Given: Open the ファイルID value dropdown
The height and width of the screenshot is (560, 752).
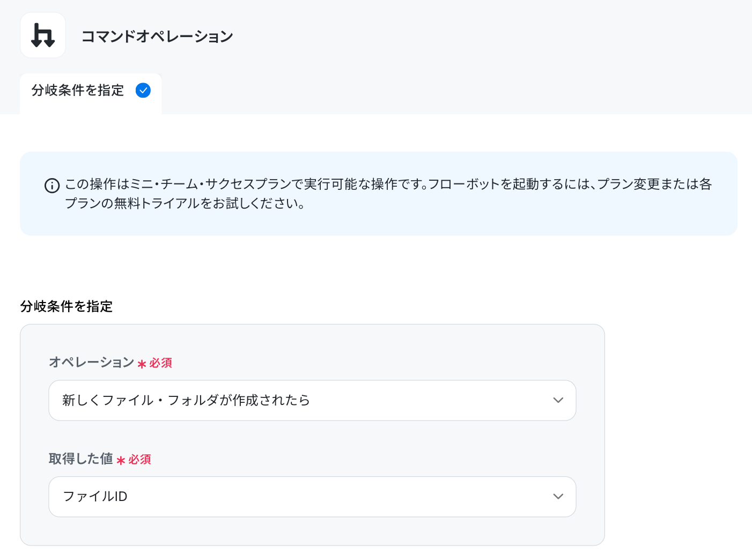Looking at the screenshot, I should click(x=312, y=497).
